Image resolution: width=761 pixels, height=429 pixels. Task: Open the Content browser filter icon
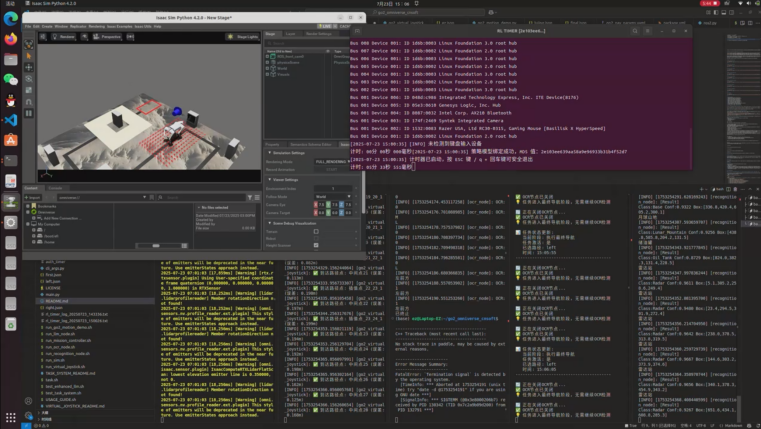click(250, 198)
